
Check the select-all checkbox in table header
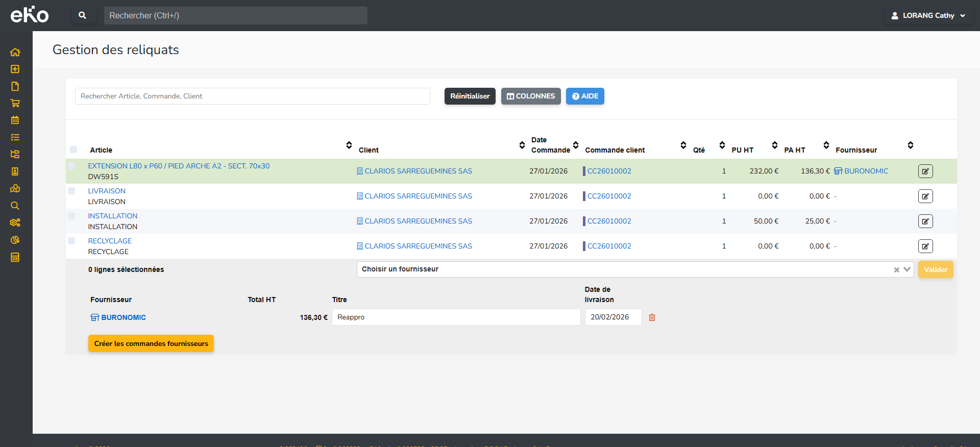73,150
